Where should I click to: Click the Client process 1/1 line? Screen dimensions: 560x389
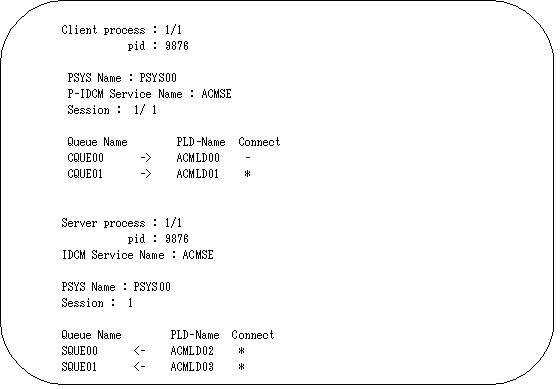(121, 30)
